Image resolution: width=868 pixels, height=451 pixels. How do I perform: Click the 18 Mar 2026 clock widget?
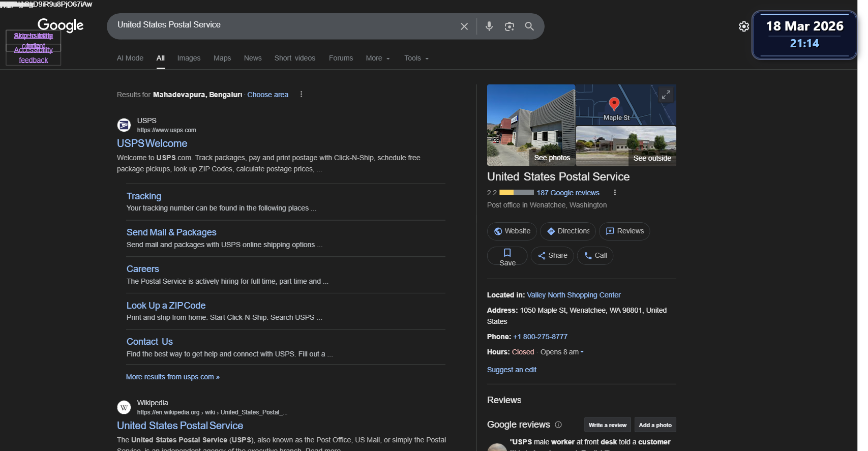[804, 35]
